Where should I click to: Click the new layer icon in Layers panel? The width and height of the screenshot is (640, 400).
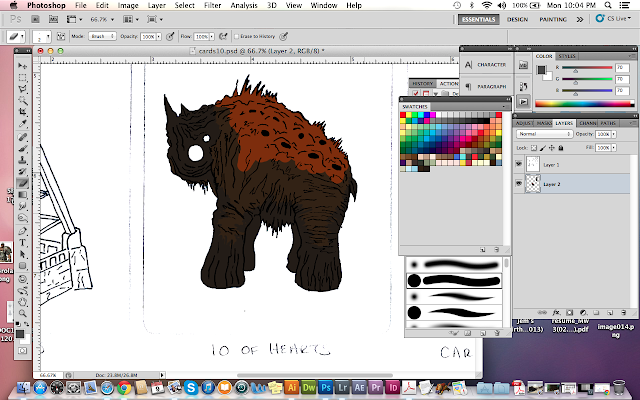(610, 313)
